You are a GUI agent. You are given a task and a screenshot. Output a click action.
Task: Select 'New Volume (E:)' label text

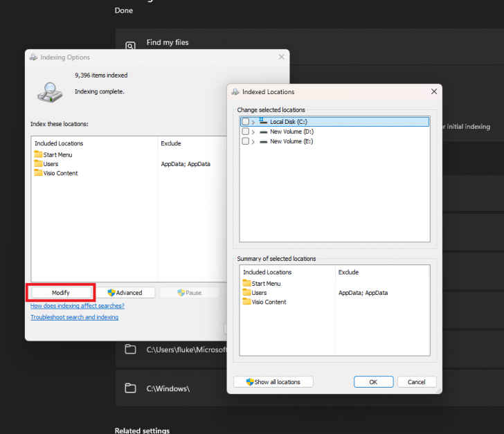[x=291, y=141]
